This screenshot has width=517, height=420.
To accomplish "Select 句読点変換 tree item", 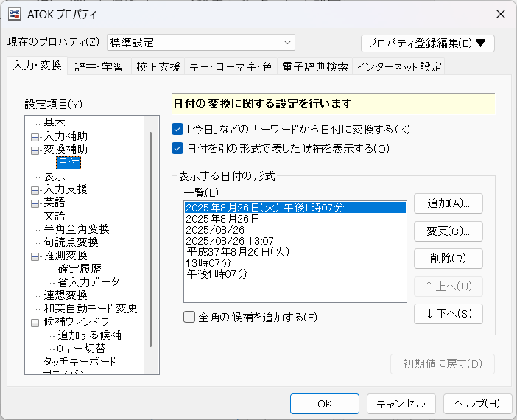I will click(71, 242).
